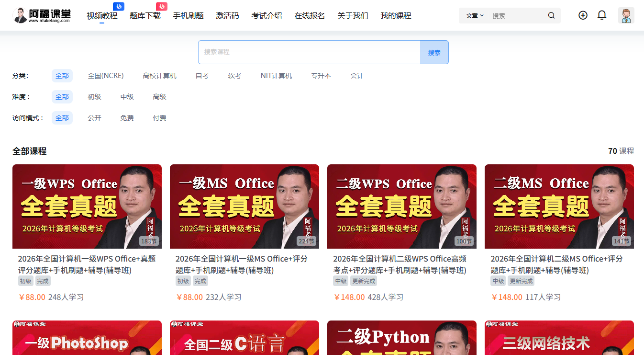The height and width of the screenshot is (355, 644).
Task: Filter category by NIT计算机
Action: (276, 76)
